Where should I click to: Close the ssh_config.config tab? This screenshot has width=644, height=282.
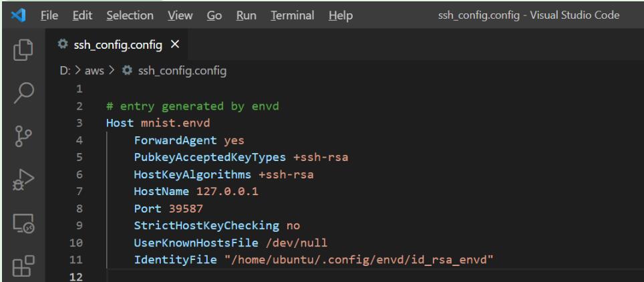pyautogui.click(x=175, y=44)
